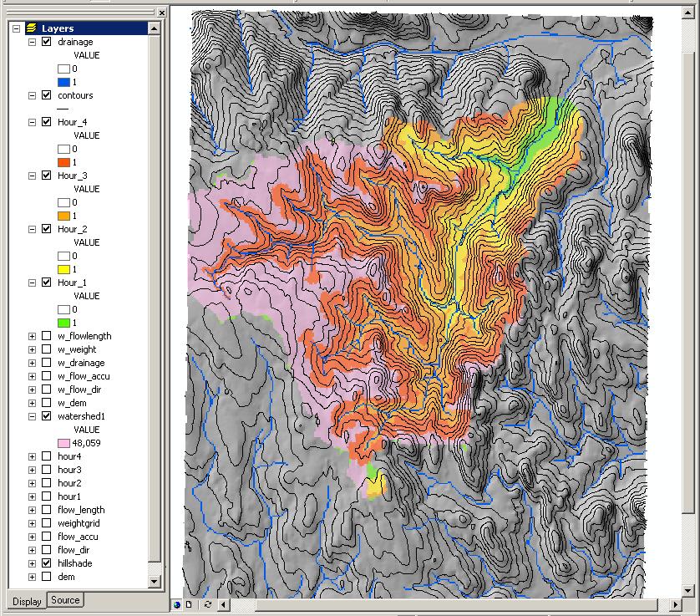Turn off the watershed1 layer
This screenshot has width=700, height=616.
click(47, 416)
